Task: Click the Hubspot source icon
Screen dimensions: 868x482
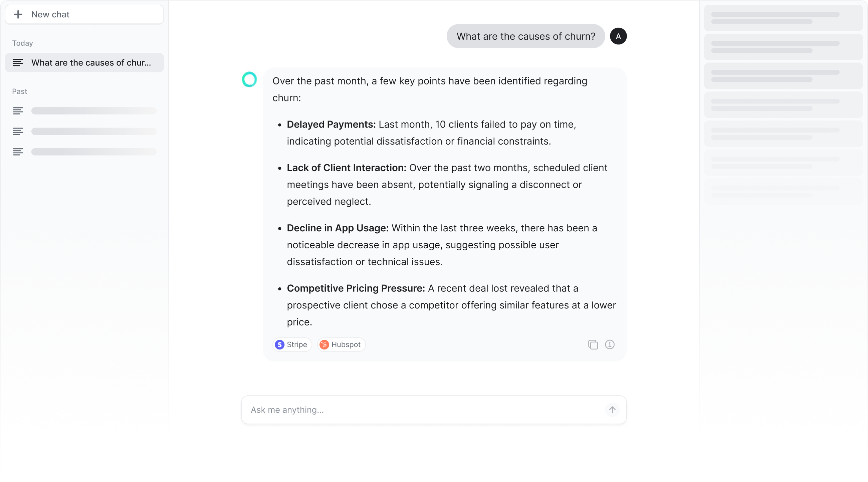Action: click(324, 344)
